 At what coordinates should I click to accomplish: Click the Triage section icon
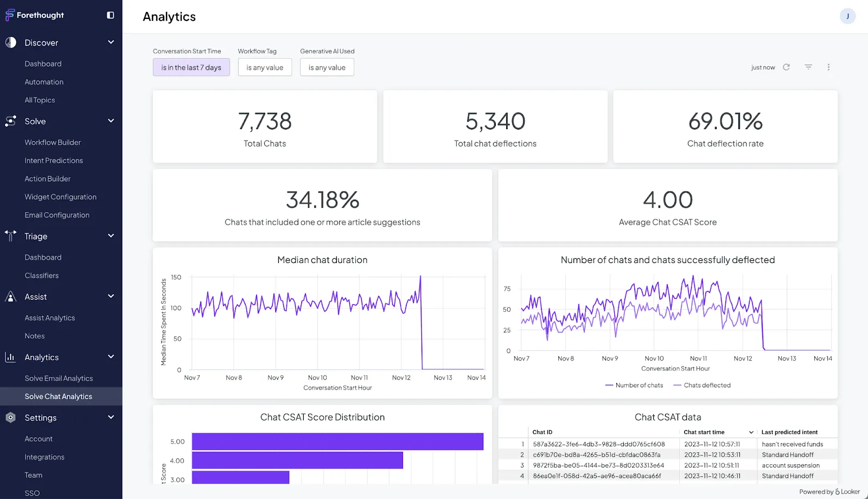(10, 236)
